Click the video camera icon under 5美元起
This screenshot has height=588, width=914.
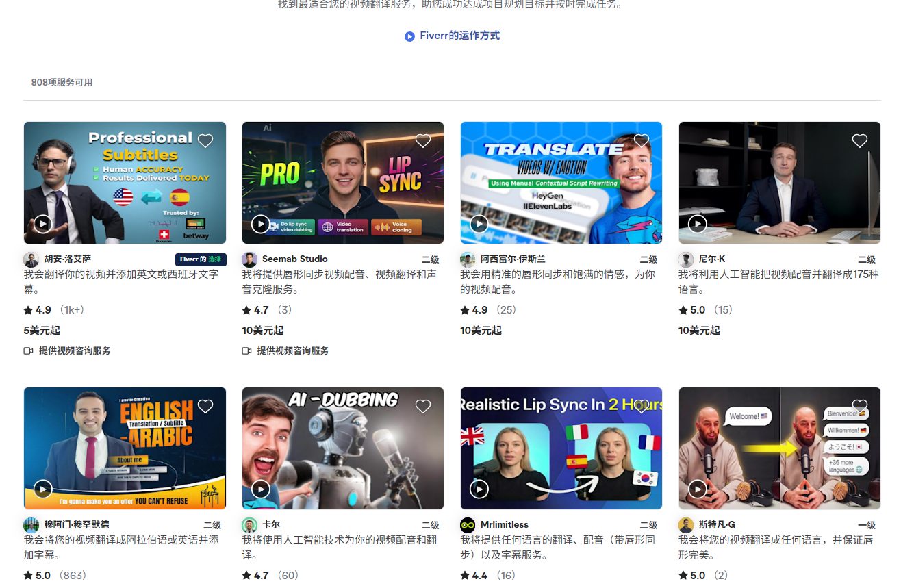pyautogui.click(x=29, y=350)
